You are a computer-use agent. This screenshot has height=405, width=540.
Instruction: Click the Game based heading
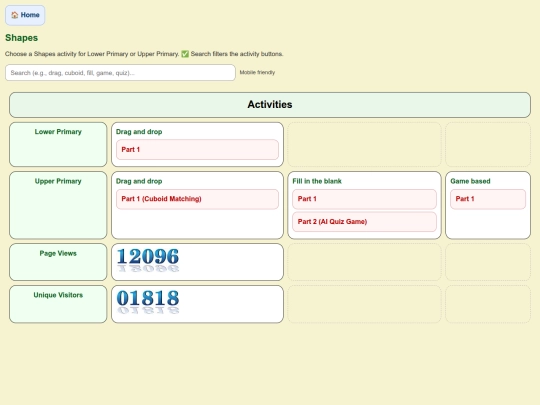click(x=470, y=181)
